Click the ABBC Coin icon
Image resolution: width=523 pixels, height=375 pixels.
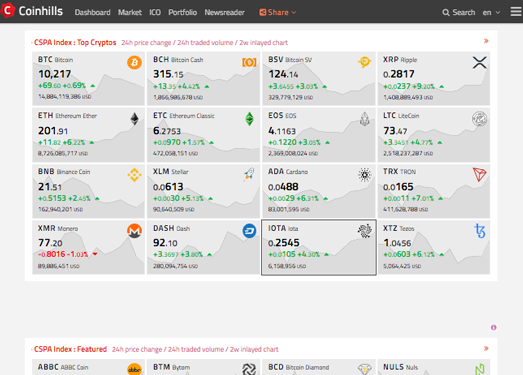coord(134,369)
